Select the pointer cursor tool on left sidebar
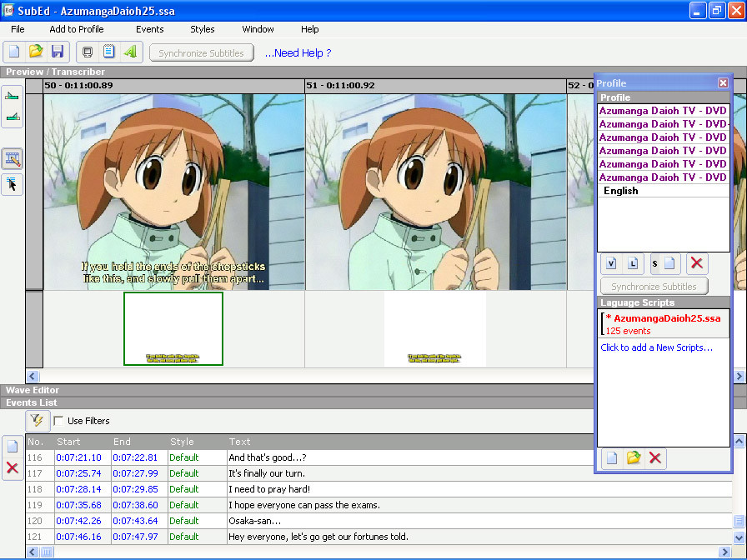This screenshot has height=560, width=747. (x=13, y=184)
